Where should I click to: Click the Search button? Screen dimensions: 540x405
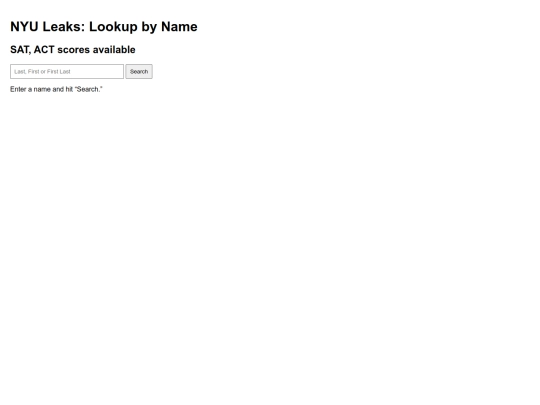[139, 72]
